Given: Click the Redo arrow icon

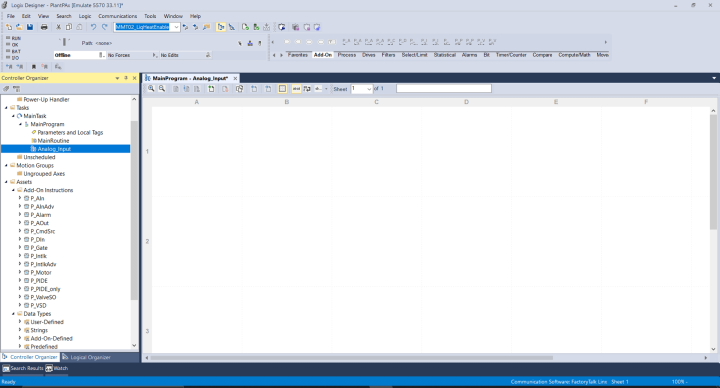Looking at the screenshot, I should pyautogui.click(x=105, y=27).
